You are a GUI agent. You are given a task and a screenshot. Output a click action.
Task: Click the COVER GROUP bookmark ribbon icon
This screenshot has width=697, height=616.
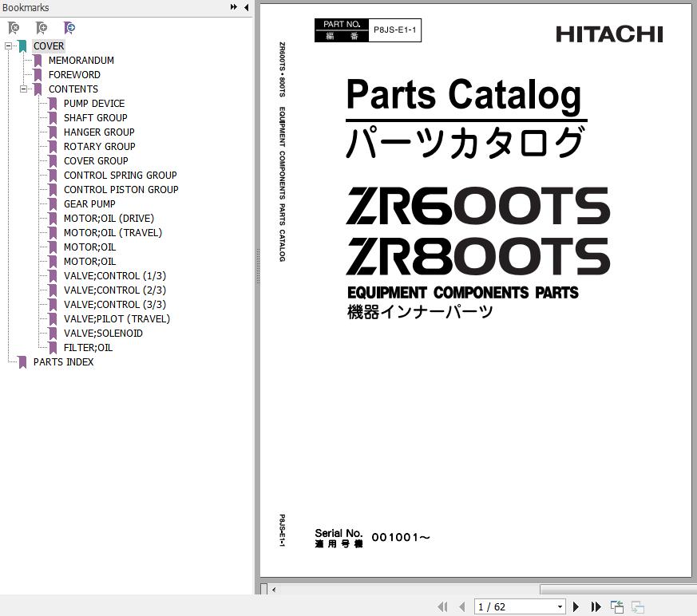[53, 161]
